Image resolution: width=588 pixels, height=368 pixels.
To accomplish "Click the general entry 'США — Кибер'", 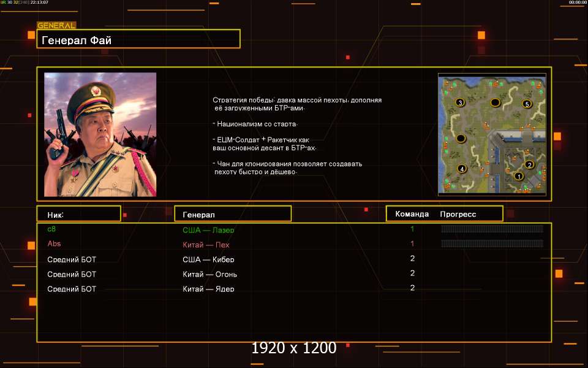I will point(208,259).
